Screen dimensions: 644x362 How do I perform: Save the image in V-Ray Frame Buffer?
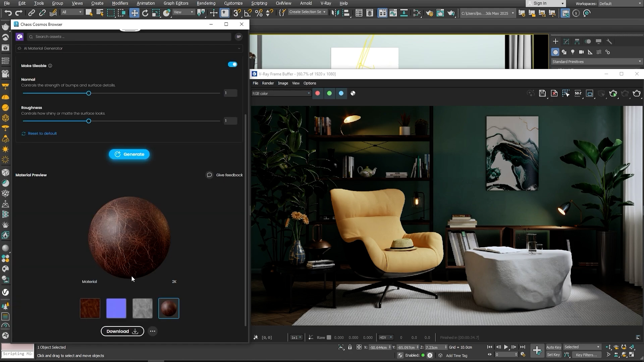542,94
